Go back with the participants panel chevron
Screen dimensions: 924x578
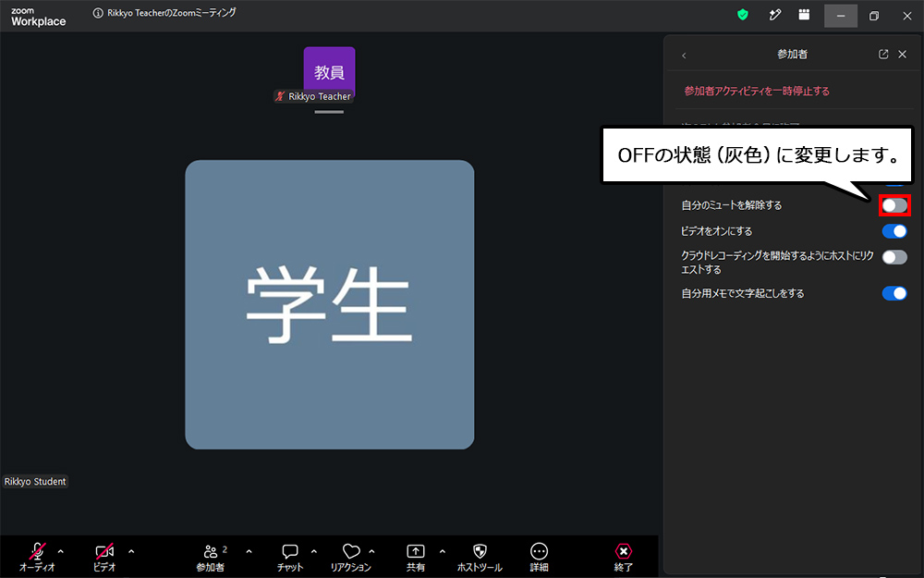pos(684,55)
